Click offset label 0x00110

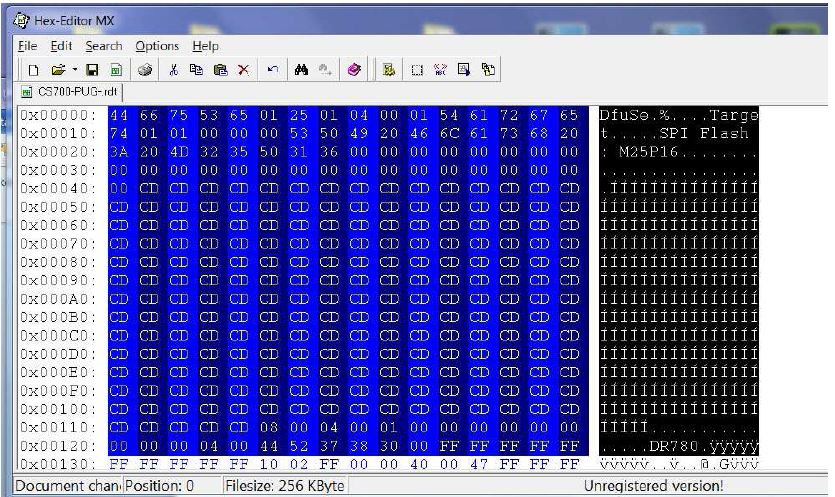pos(58,428)
